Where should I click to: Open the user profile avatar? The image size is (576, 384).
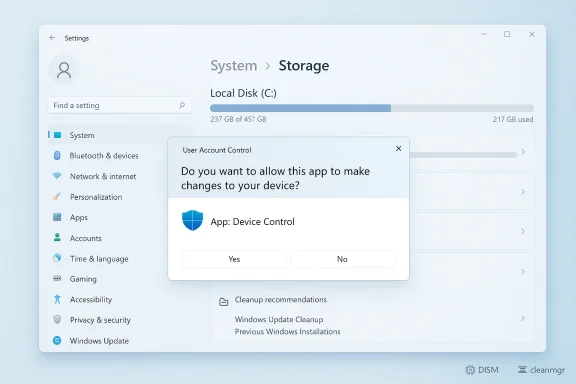point(64,70)
